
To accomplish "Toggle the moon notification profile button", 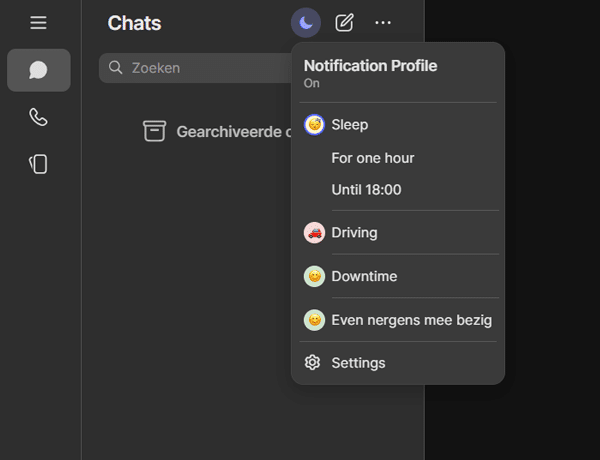I will (x=305, y=22).
